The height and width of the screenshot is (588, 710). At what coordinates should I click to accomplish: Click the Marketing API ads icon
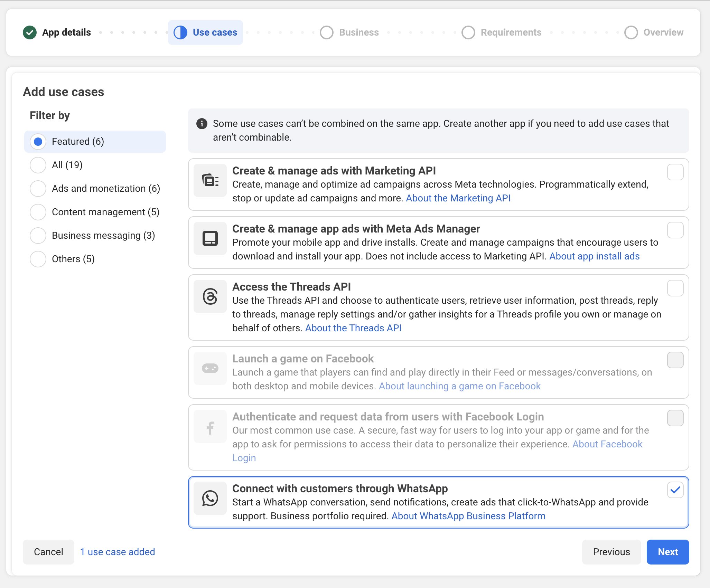pos(210,180)
